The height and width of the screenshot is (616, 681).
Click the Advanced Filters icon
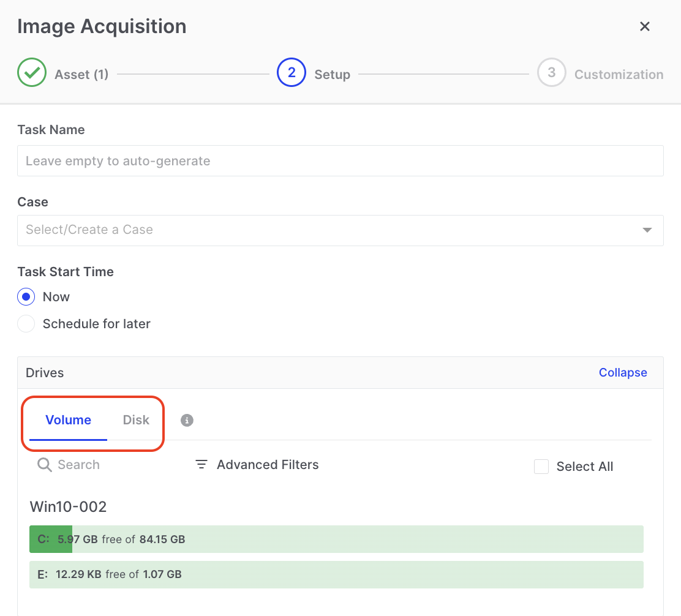[201, 465]
